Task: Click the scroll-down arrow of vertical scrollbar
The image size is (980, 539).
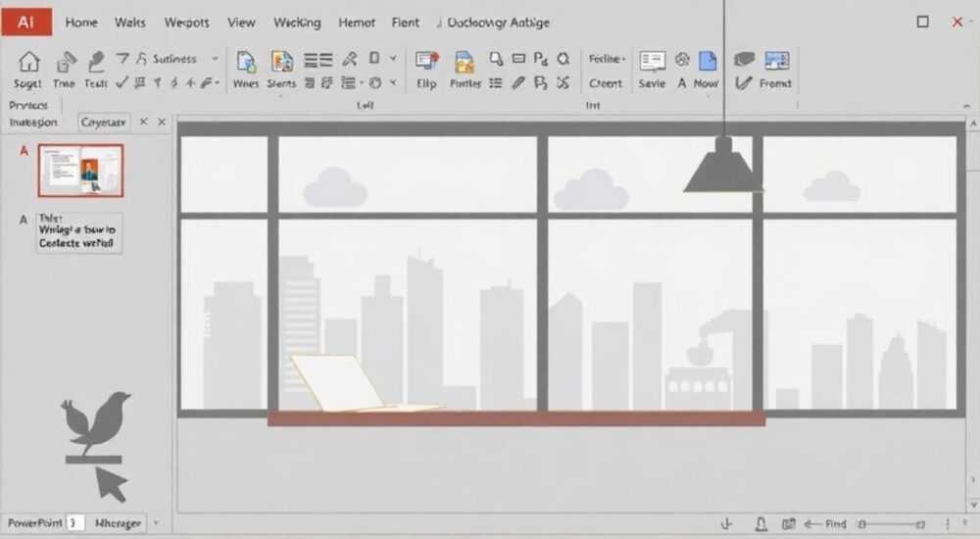Action: (x=972, y=505)
